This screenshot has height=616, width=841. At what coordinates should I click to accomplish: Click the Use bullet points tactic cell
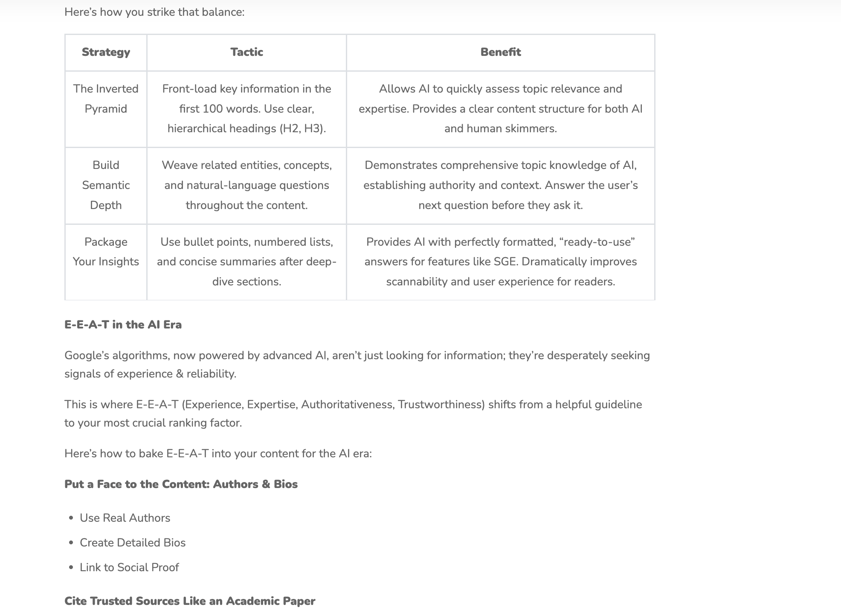(x=246, y=262)
